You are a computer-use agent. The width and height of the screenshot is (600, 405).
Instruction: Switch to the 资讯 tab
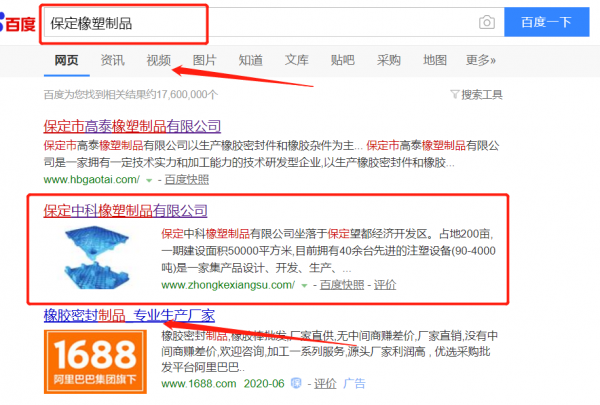coord(112,60)
